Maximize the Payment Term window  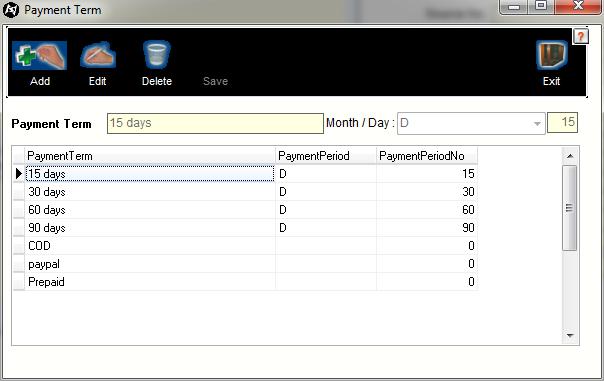click(541, 7)
